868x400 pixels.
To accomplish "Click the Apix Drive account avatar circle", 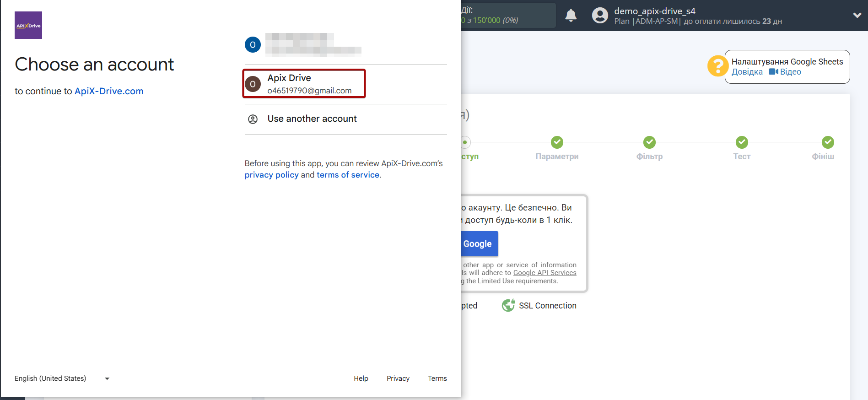I will point(253,84).
